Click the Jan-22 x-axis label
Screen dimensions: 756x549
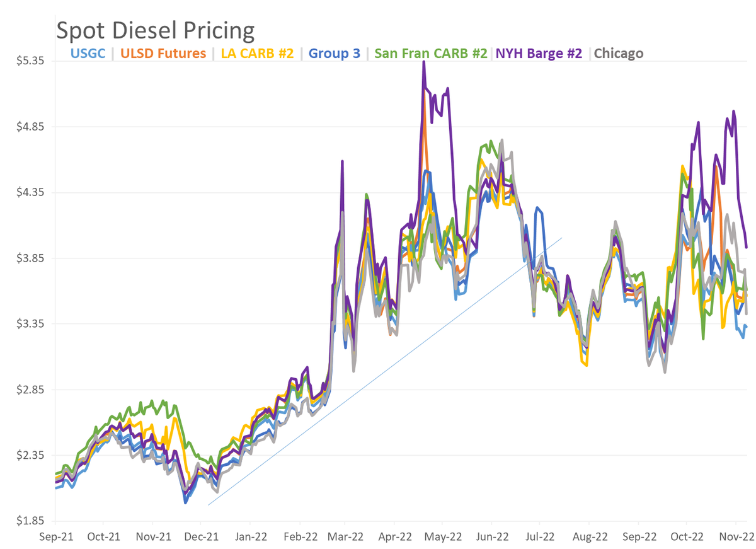pos(250,537)
